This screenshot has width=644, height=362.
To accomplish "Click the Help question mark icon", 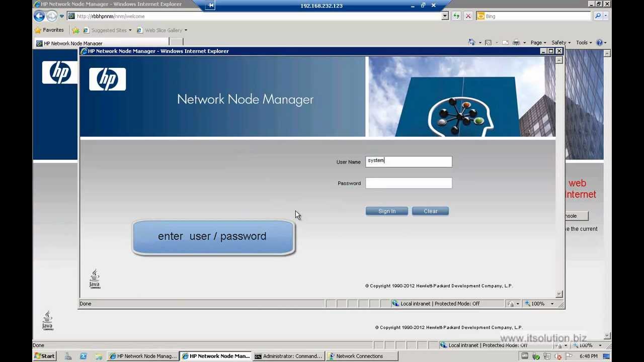I will [599, 43].
